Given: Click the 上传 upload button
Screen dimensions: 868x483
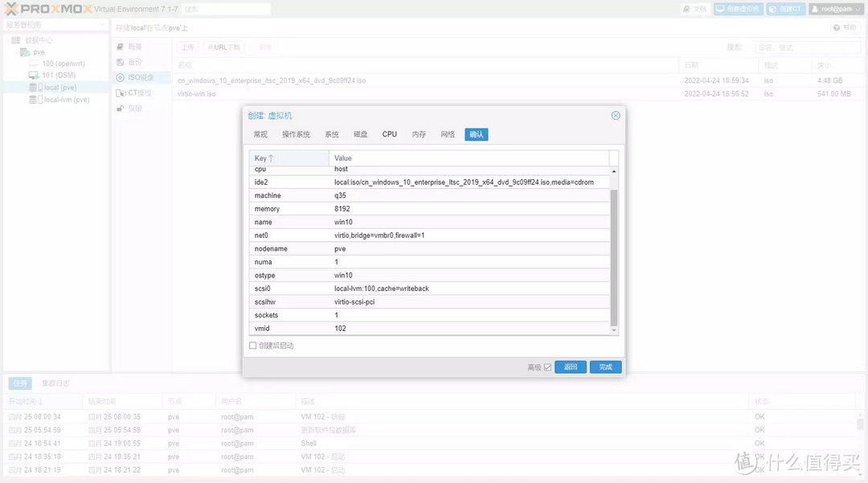Looking at the screenshot, I should pos(188,47).
